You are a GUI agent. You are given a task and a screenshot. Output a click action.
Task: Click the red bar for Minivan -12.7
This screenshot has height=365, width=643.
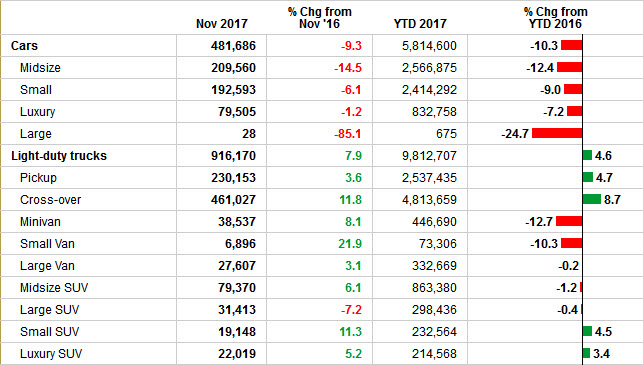click(x=569, y=221)
